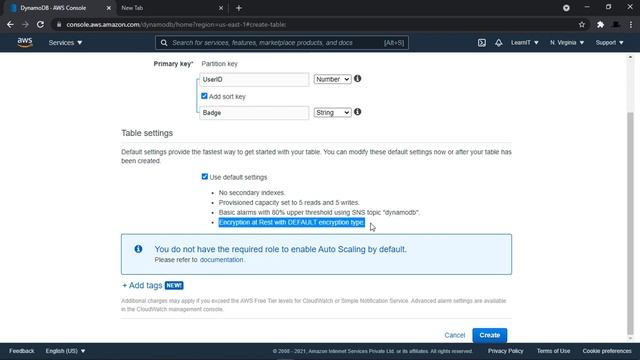Click 'Provisioned capacity set to 5 reads' text
This screenshot has height=360, width=640.
pos(289,202)
